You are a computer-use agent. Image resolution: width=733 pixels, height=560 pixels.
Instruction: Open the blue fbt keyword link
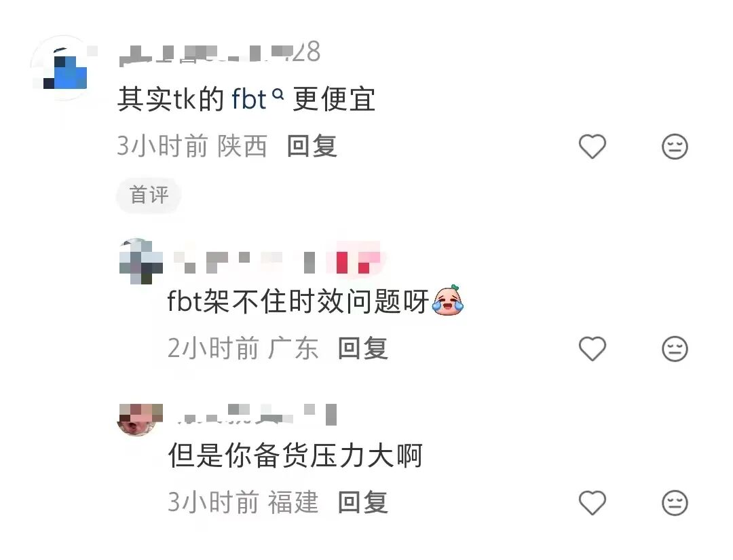(x=249, y=99)
